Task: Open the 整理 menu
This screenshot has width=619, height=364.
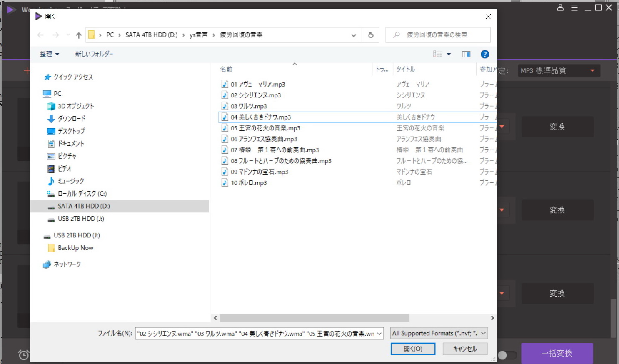Action: 49,54
